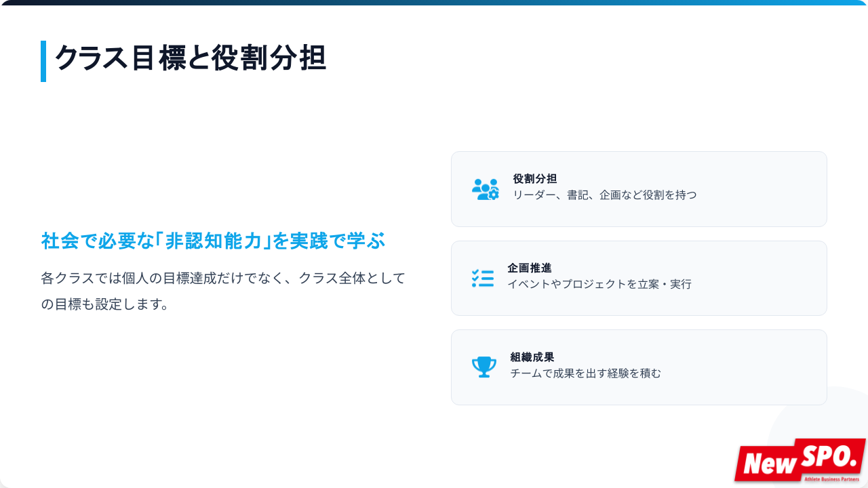Select the 役割分担 card heading
Image resolution: width=868 pixels, height=488 pixels.
tap(535, 179)
